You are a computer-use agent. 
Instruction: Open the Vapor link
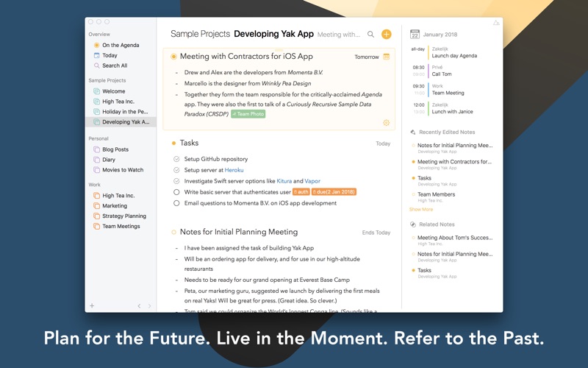(312, 181)
